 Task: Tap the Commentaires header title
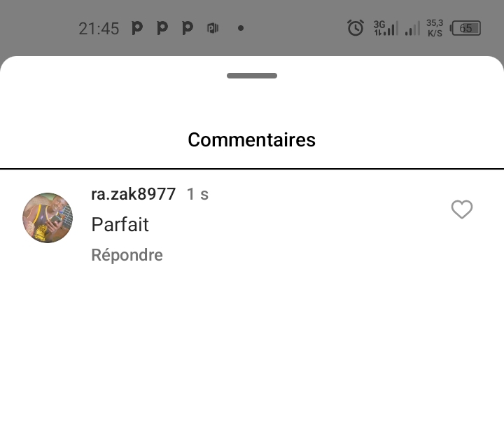[252, 139]
